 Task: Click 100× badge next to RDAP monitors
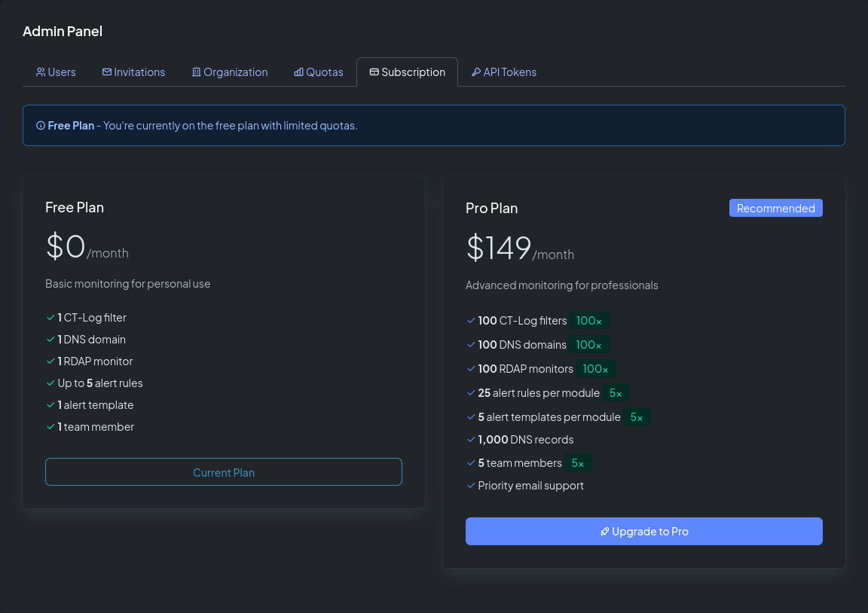click(x=595, y=368)
